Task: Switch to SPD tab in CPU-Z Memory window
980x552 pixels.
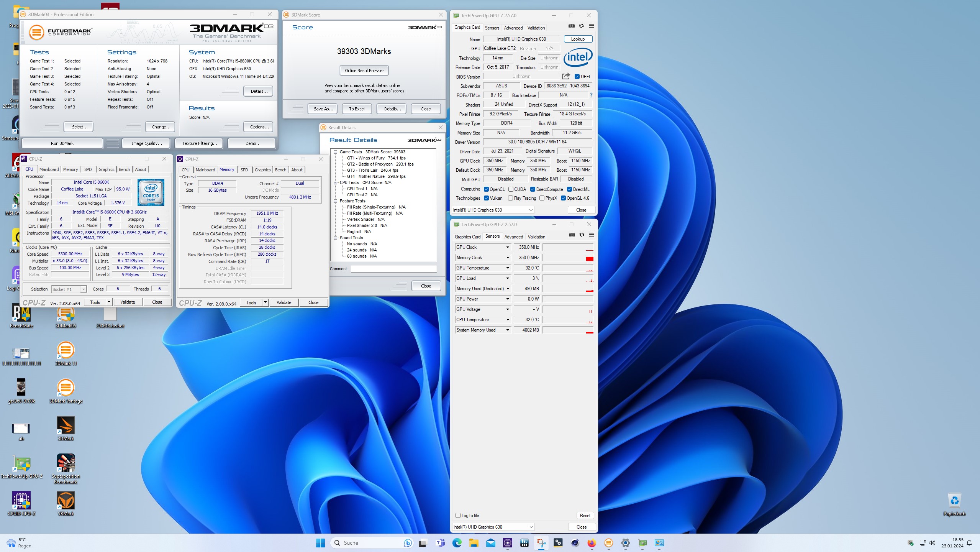Action: [244, 170]
